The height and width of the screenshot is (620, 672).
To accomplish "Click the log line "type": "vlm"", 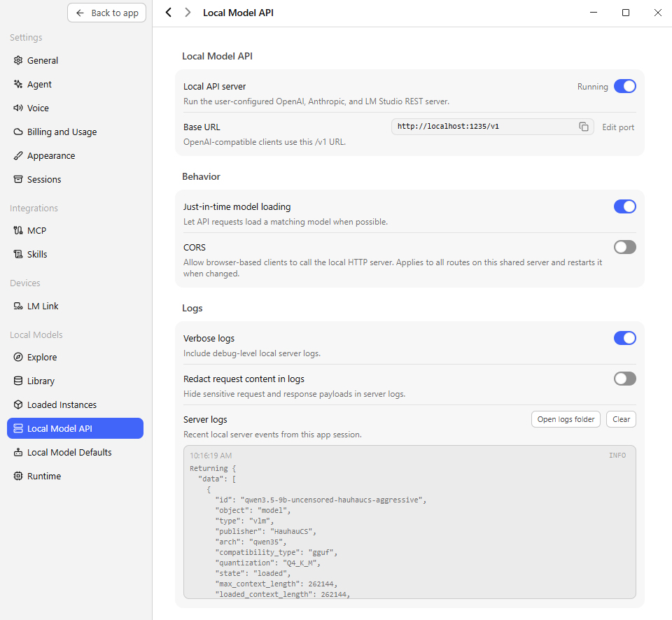I will tap(244, 521).
